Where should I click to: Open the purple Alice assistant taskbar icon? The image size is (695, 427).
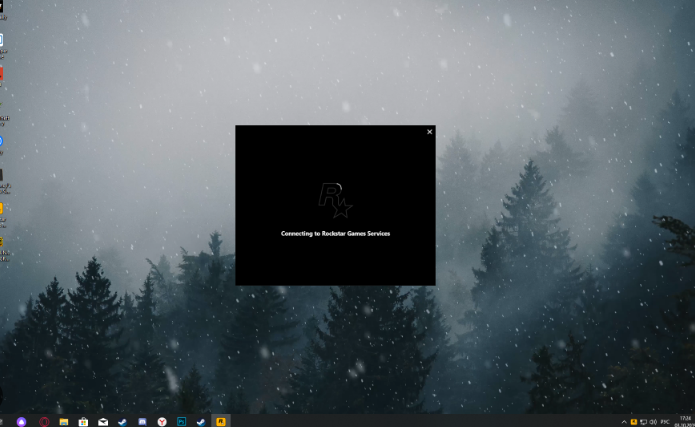pyautogui.click(x=21, y=422)
